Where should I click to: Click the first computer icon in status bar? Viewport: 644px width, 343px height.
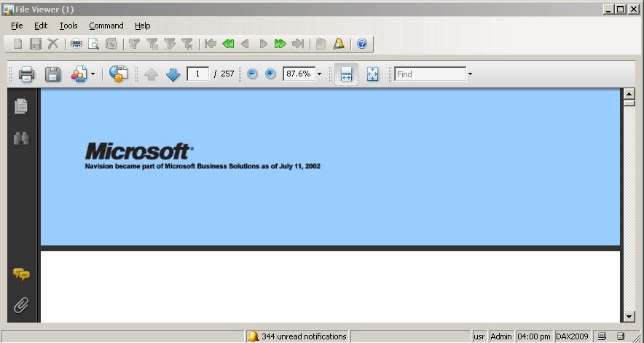602,336
